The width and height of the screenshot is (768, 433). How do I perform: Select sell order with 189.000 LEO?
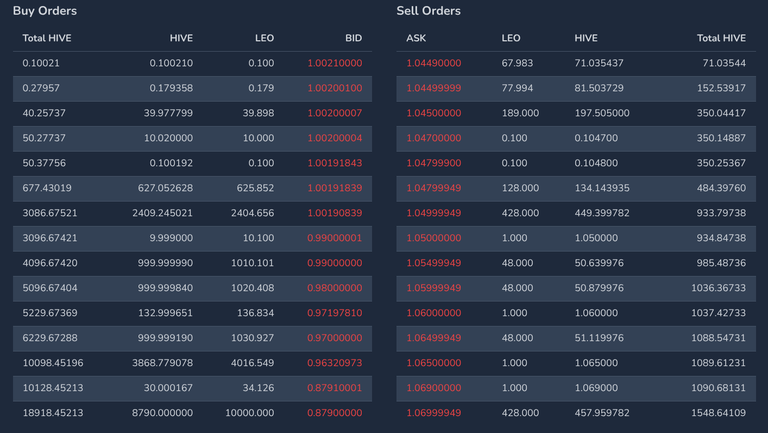point(576,113)
